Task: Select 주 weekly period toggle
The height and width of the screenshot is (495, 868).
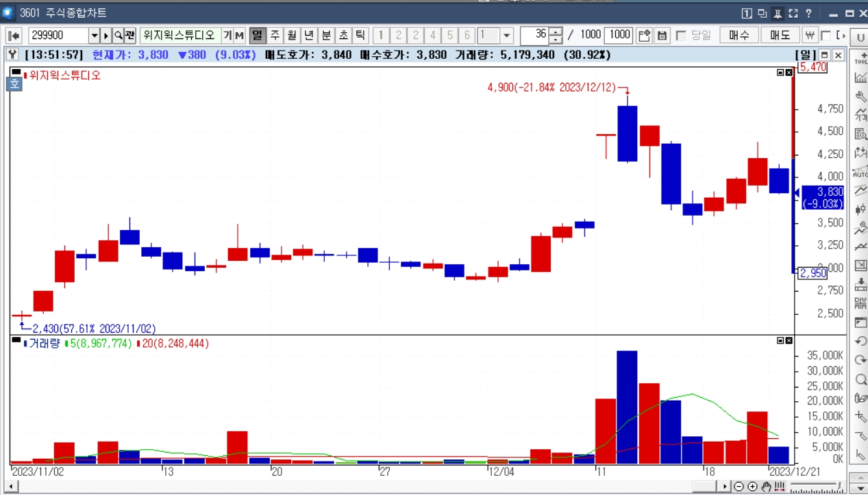Action: coord(275,36)
